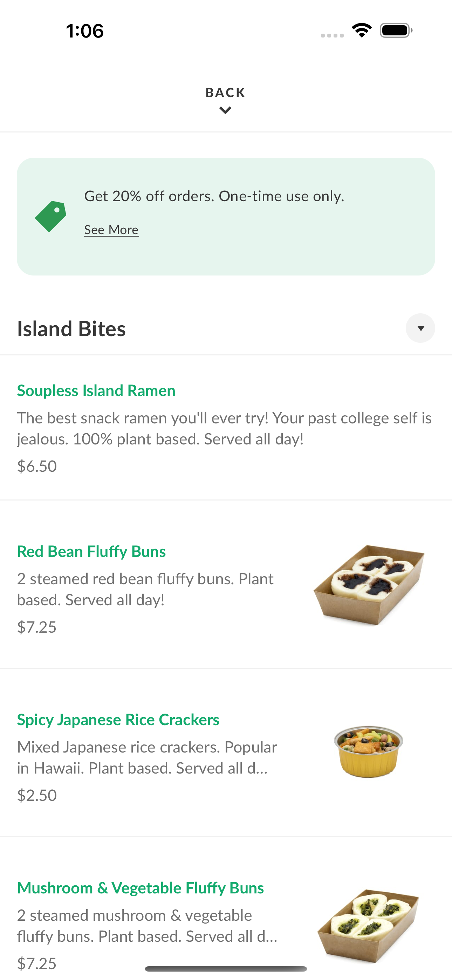Tap the BACK label to collapse menu
Image resolution: width=452 pixels, height=980 pixels.
226,93
